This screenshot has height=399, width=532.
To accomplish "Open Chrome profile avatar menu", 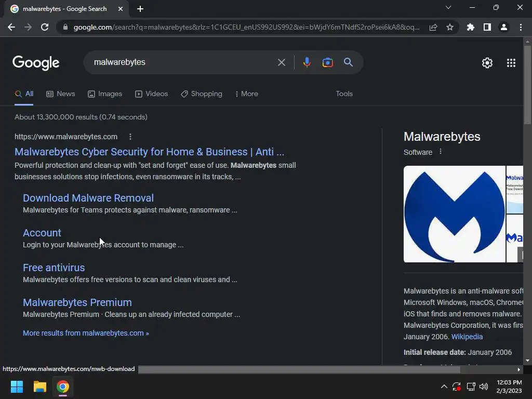I will click(504, 27).
